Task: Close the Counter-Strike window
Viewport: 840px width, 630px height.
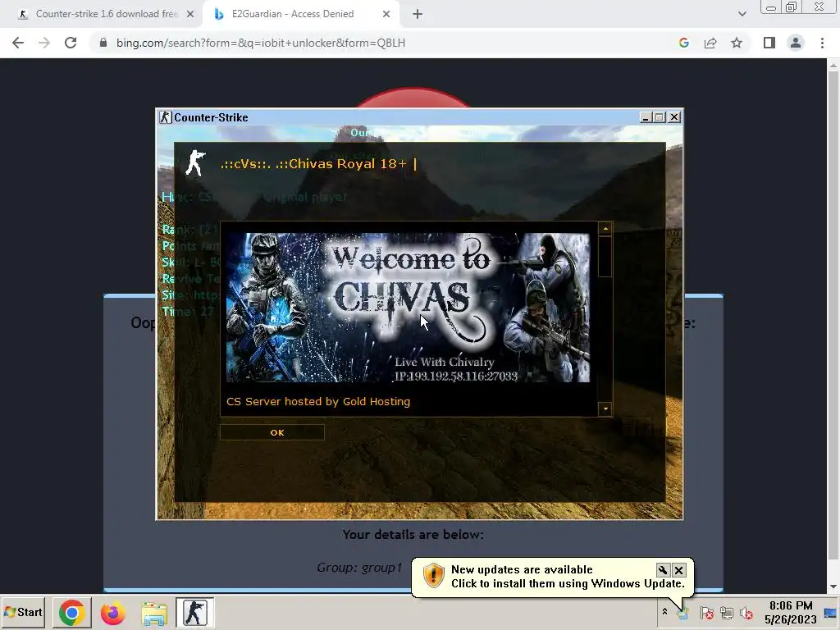Action: (674, 117)
